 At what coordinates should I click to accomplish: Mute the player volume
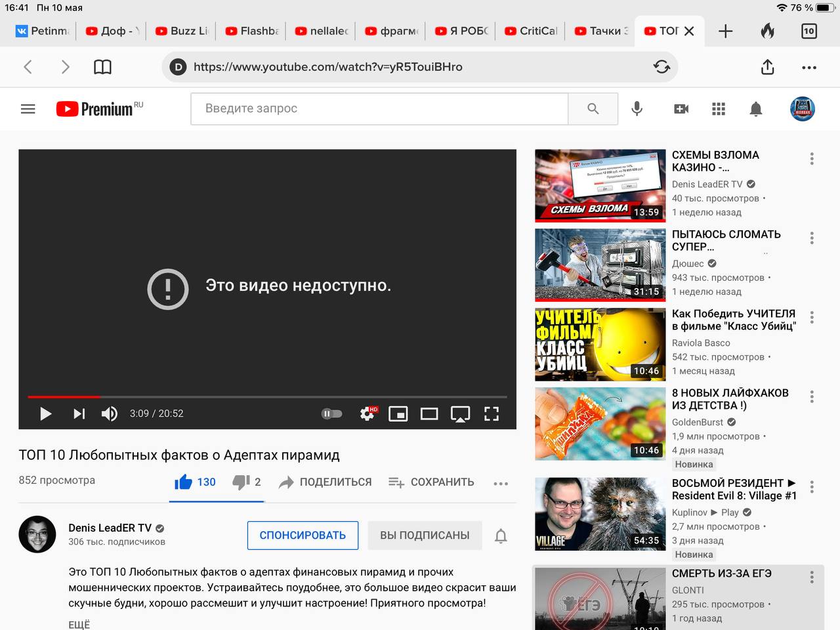pyautogui.click(x=110, y=413)
